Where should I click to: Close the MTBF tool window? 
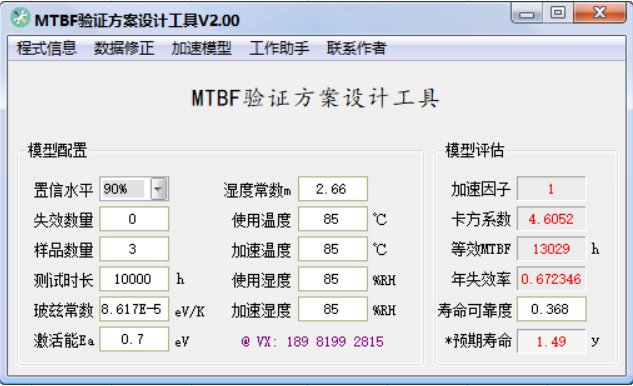tap(599, 13)
